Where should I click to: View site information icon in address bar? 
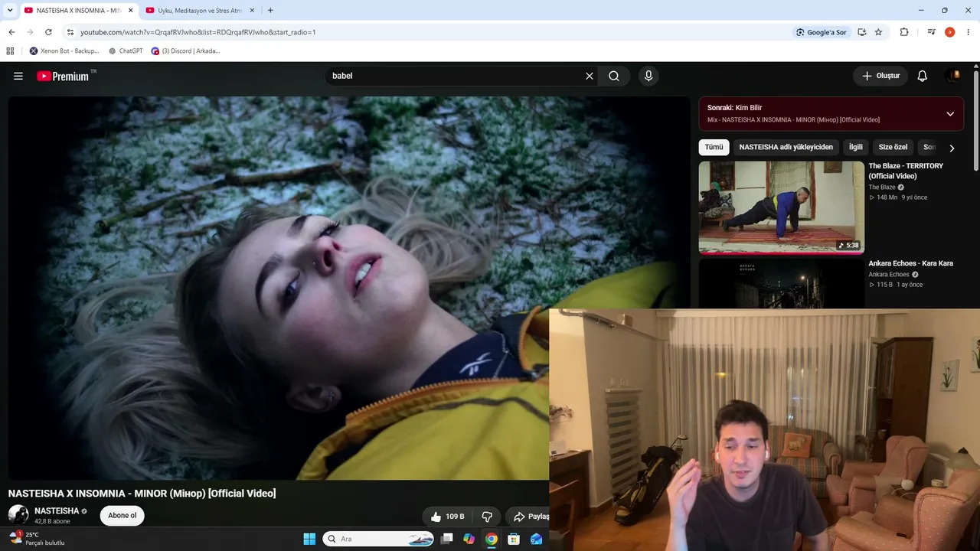[70, 32]
